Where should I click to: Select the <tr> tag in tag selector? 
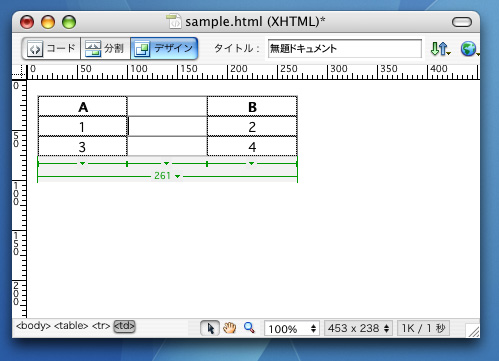(101, 326)
